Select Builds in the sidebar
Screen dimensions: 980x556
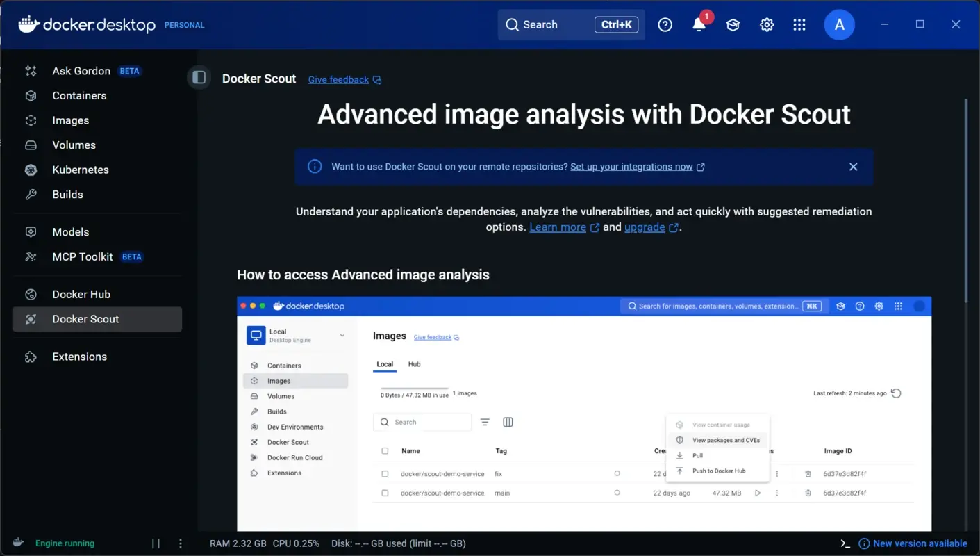click(67, 194)
